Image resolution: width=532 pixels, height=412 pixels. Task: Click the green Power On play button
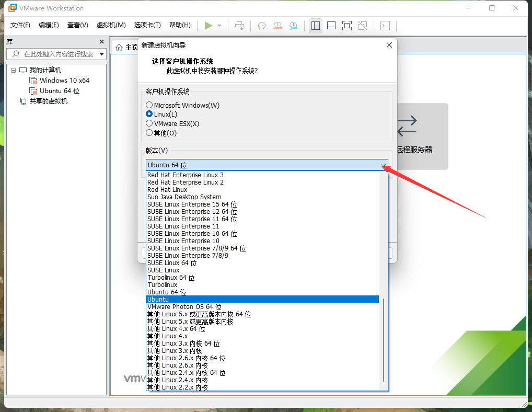(x=209, y=26)
